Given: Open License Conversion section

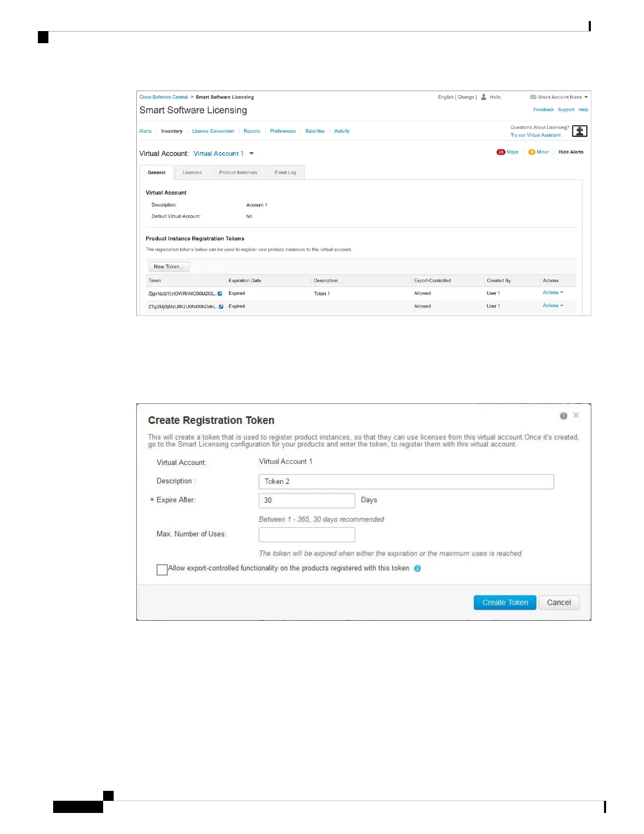Looking at the screenshot, I should pos(213,131).
